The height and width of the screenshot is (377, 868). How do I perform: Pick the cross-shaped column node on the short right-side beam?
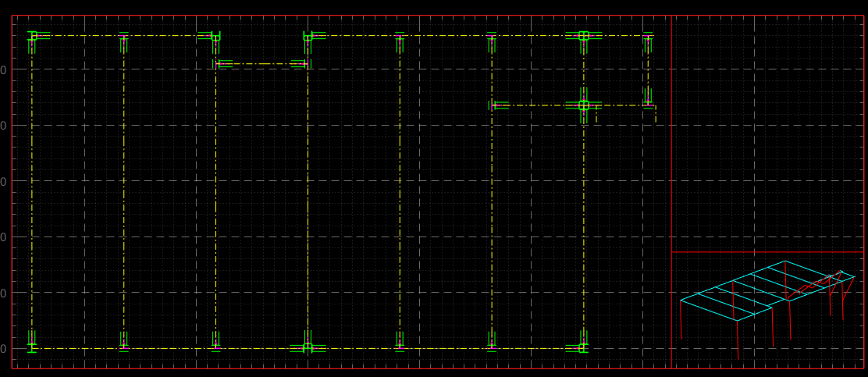pos(583,105)
